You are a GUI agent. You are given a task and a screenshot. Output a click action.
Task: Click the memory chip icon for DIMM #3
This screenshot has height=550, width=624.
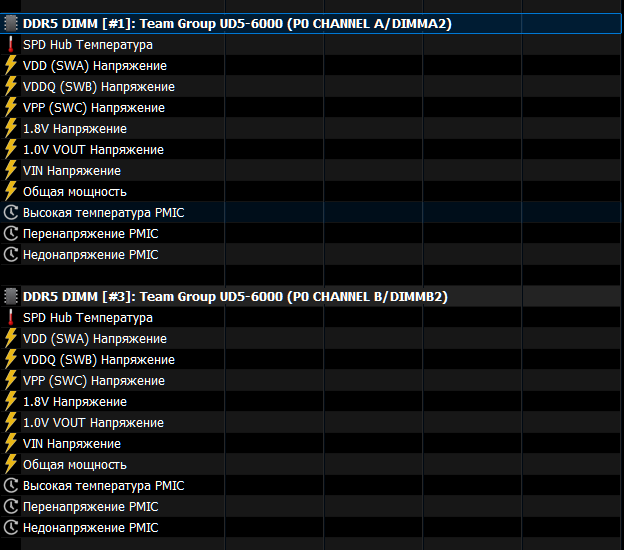11,296
